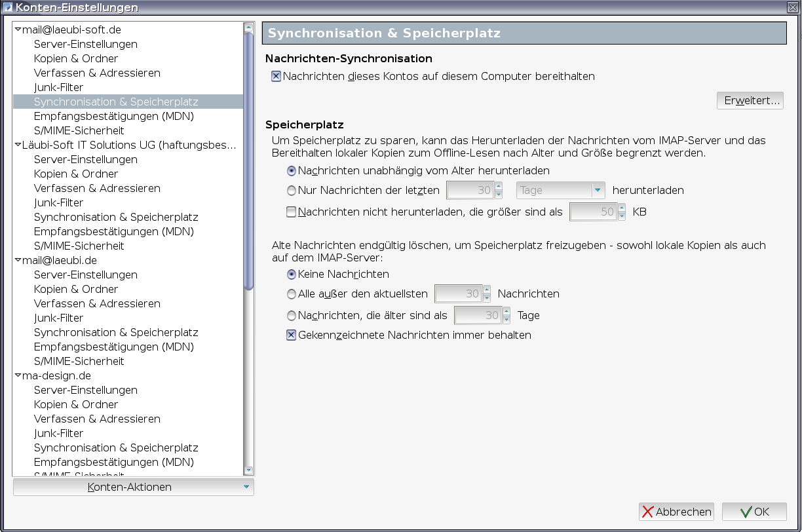Click the 'älter sind als' days field
This screenshot has height=532, width=802.
pyautogui.click(x=478, y=315)
